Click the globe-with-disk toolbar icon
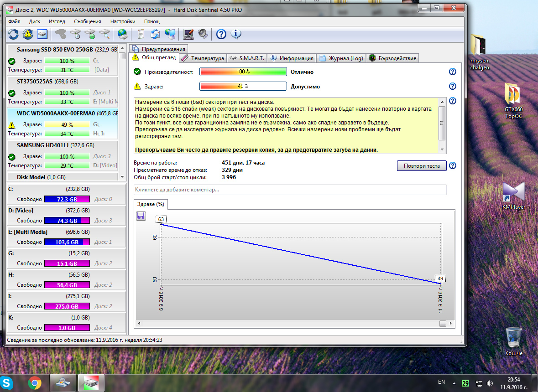Viewport: 538px width, 392px height. 122,34
